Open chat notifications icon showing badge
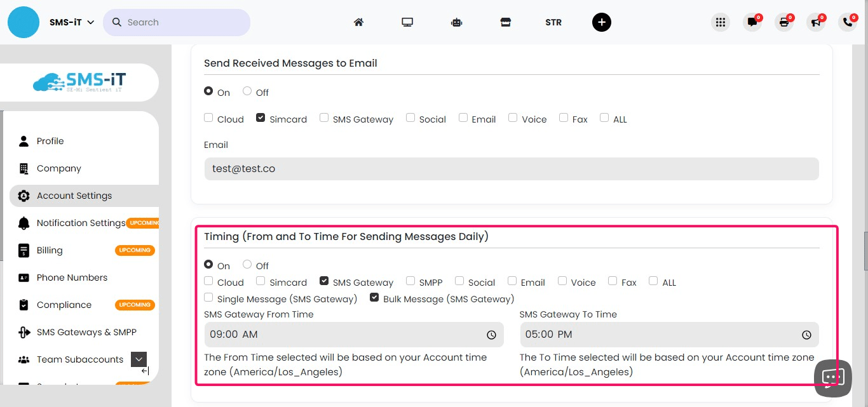Screen dimensions: 868x407 [x=752, y=22]
